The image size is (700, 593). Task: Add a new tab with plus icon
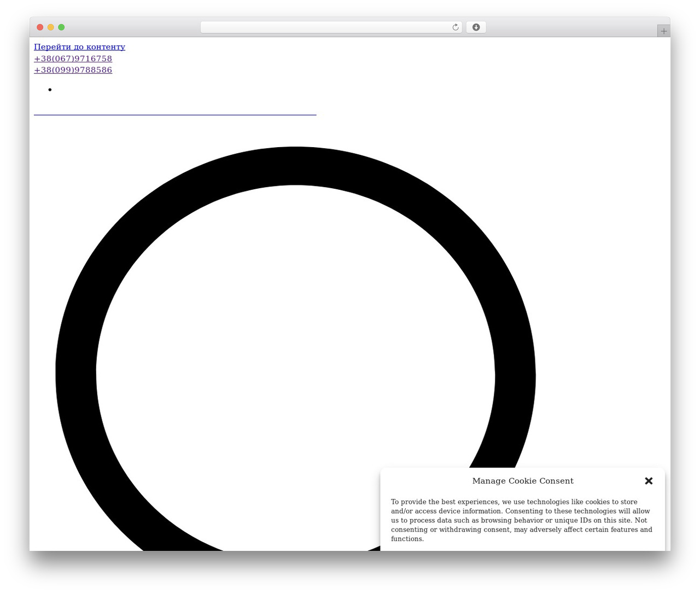click(663, 31)
